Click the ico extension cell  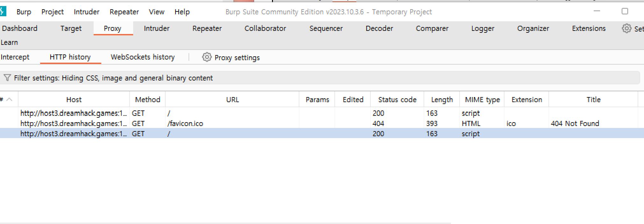511,123
